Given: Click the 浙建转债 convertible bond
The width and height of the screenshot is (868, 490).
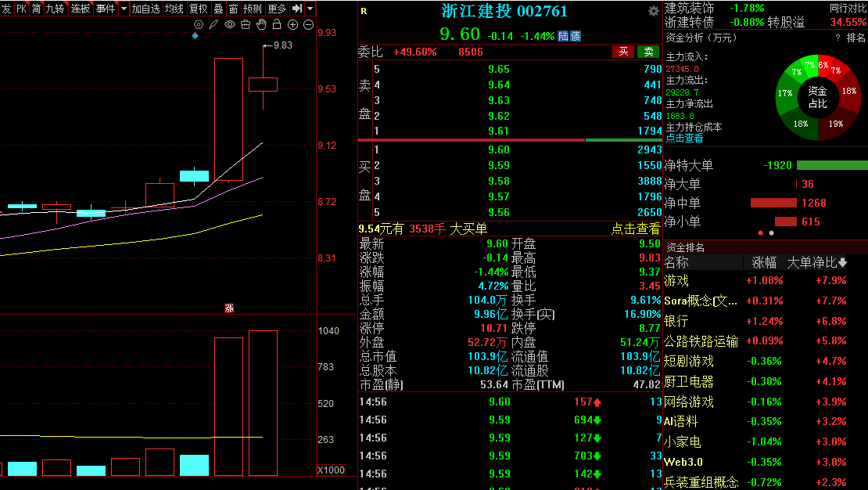Looking at the screenshot, I should click(x=689, y=22).
